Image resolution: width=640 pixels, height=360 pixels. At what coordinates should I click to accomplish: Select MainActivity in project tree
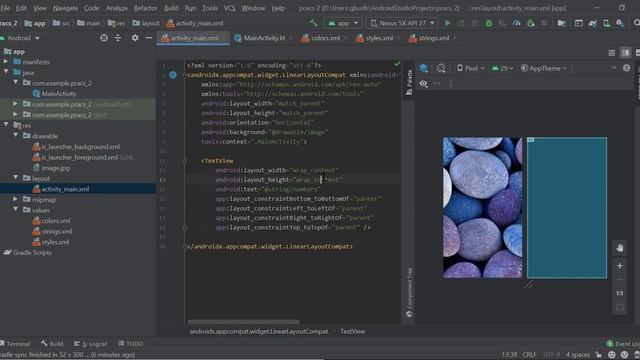pyautogui.click(x=55, y=93)
